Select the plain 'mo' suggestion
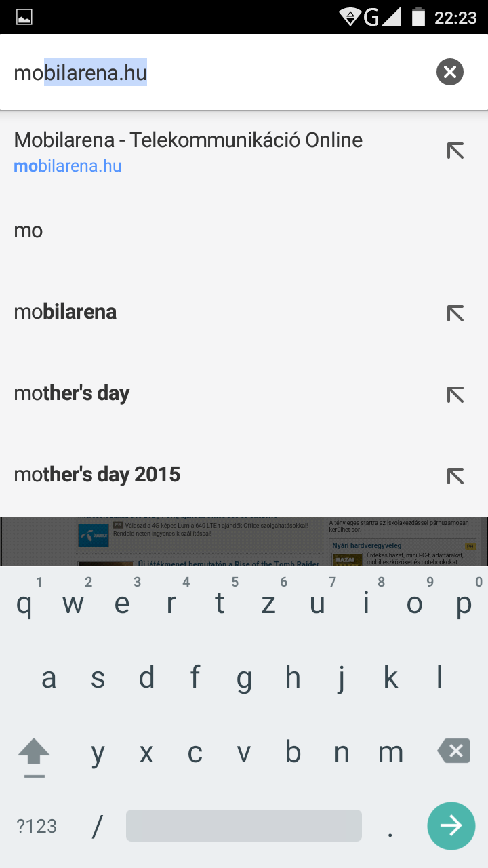 click(x=28, y=231)
